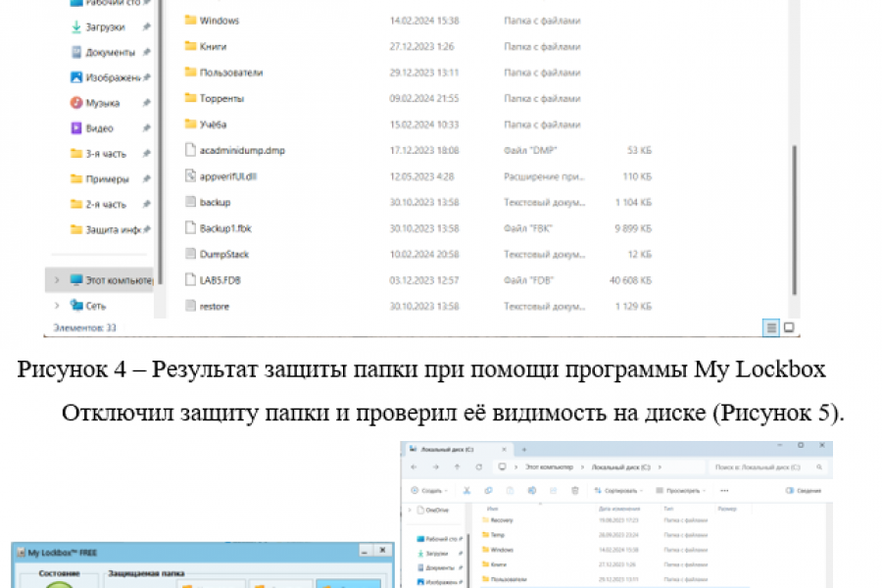Viewport: 882px width, 588px height.
Task: Select Учёба folder in file list
Action: [206, 123]
